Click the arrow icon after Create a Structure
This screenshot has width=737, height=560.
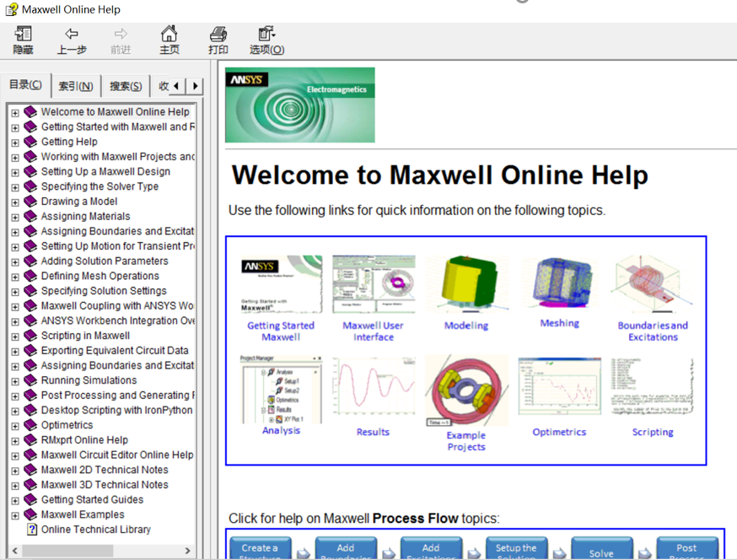click(304, 552)
